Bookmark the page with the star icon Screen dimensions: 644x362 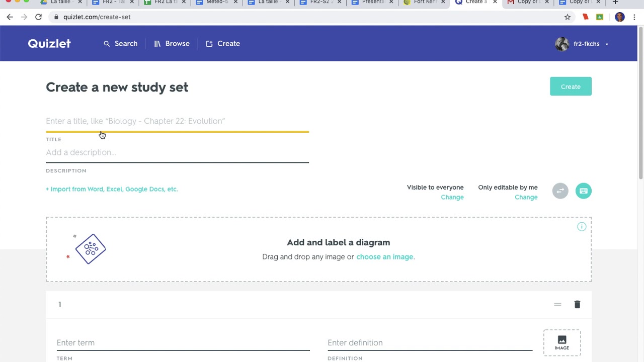[x=568, y=17]
